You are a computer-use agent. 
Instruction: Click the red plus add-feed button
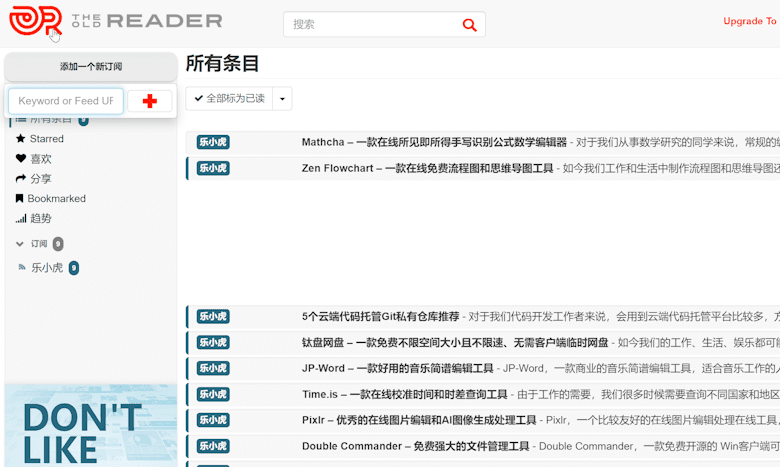[x=150, y=101]
